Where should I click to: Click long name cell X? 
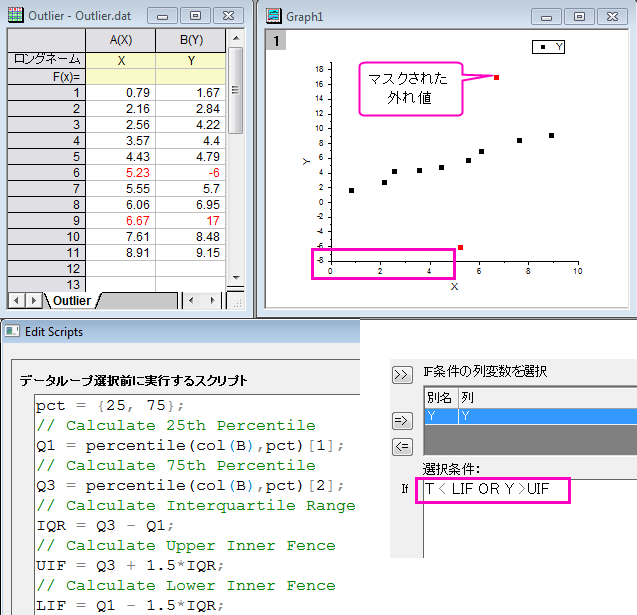point(121,61)
